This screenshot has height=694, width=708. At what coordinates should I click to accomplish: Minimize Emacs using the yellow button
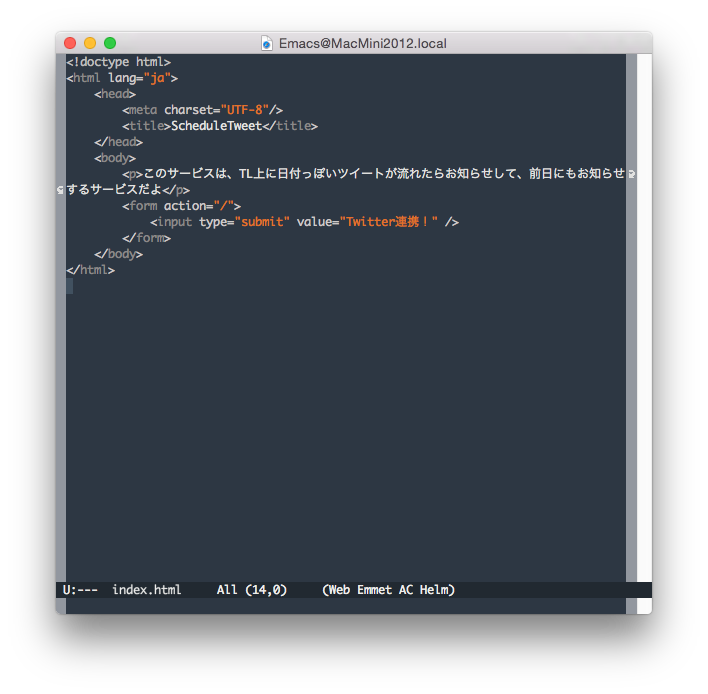click(90, 43)
